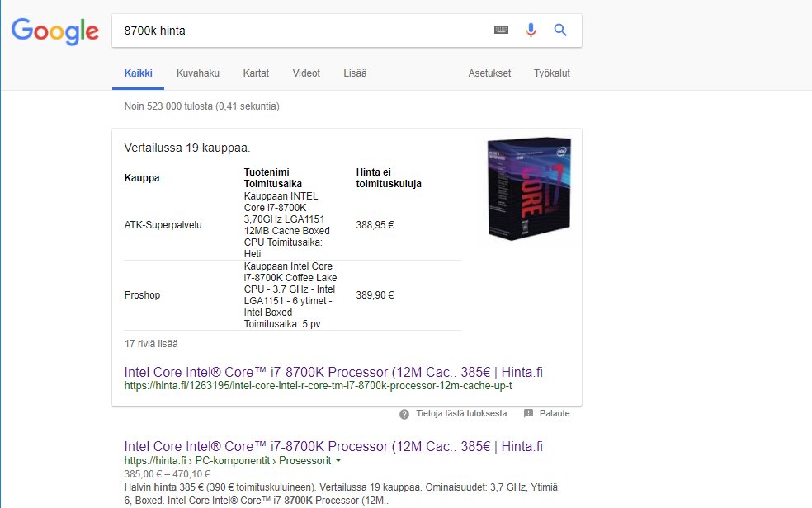The image size is (812, 508).
Task: Click the ATK-Superpalvelu store cell
Action: [x=163, y=225]
